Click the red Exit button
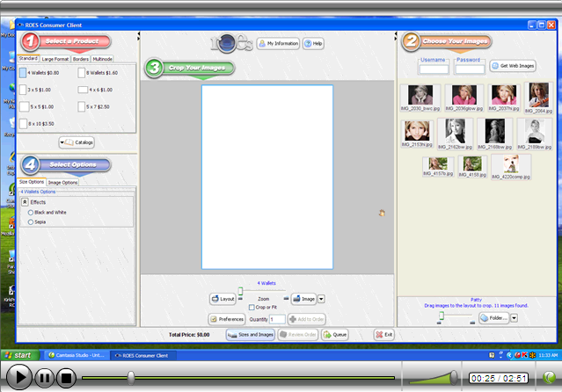Image resolution: width=562 pixels, height=392 pixels. click(383, 335)
